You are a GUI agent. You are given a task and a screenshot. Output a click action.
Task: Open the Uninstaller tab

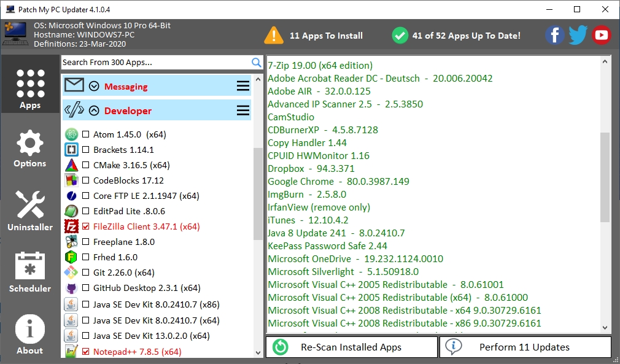click(30, 211)
